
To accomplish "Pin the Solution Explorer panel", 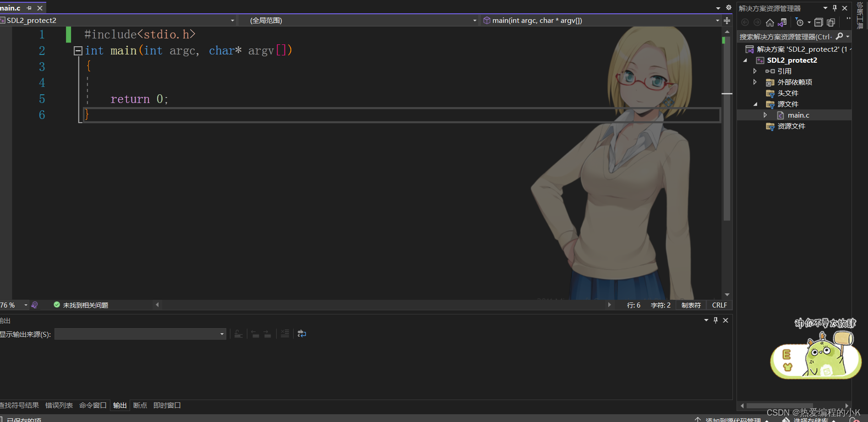I will tap(835, 8).
